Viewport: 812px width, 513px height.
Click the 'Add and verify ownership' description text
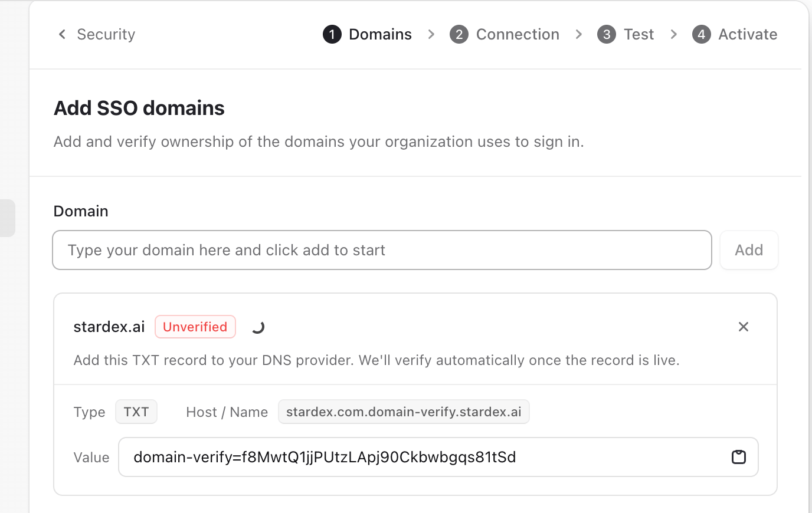[319, 142]
